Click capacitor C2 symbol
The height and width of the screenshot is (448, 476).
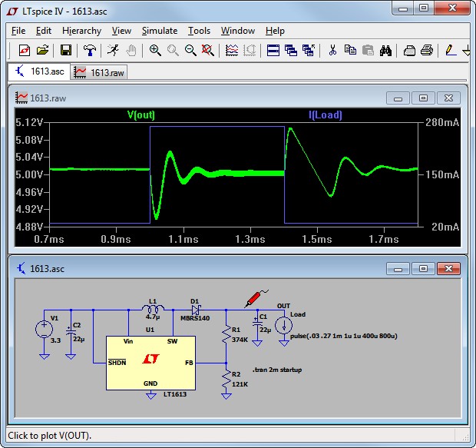tap(71, 331)
